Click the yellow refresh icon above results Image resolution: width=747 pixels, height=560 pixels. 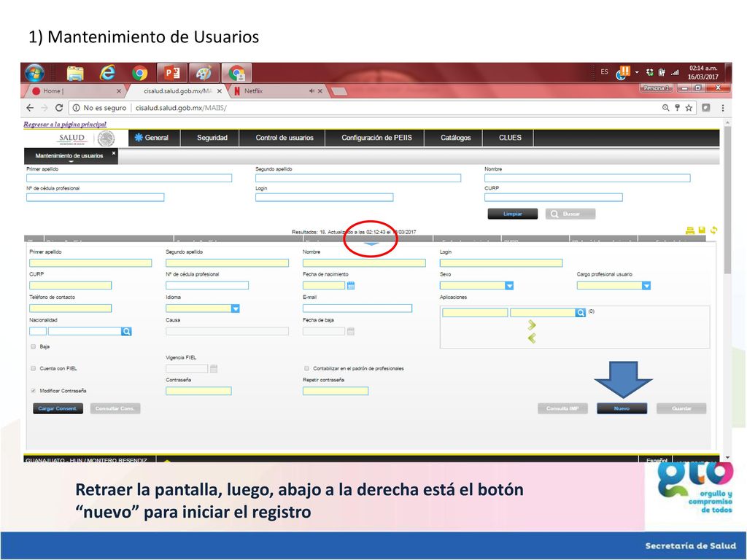(x=713, y=230)
